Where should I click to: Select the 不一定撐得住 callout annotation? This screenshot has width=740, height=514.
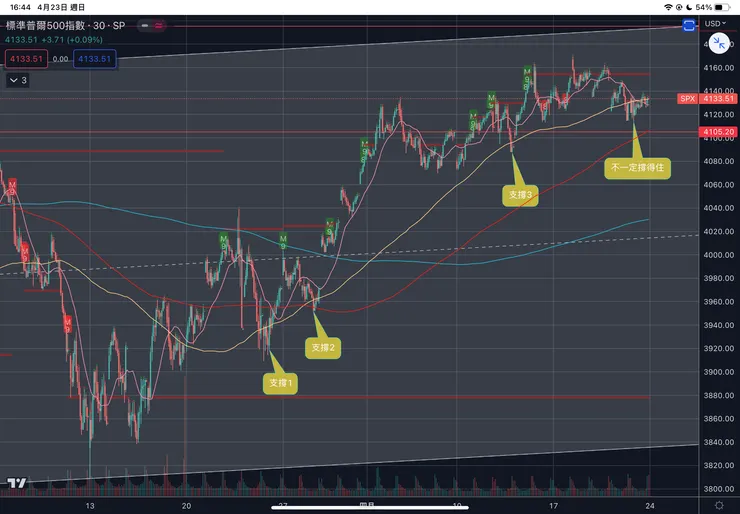(637, 168)
